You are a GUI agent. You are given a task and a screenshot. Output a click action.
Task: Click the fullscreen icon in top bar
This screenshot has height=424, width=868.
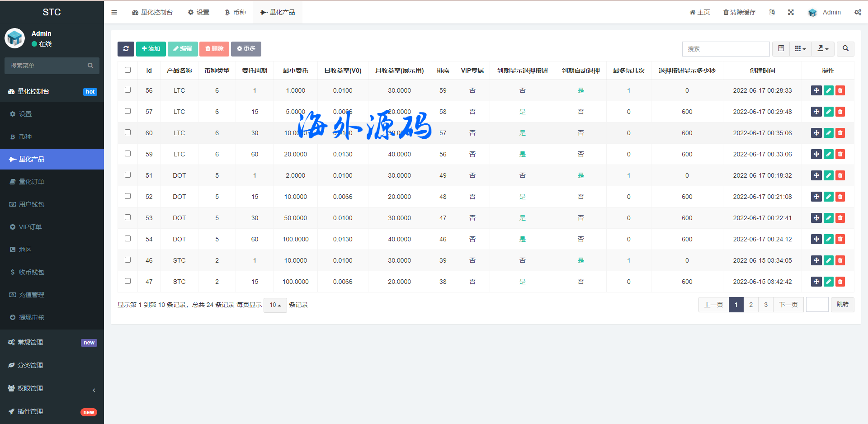pos(791,12)
